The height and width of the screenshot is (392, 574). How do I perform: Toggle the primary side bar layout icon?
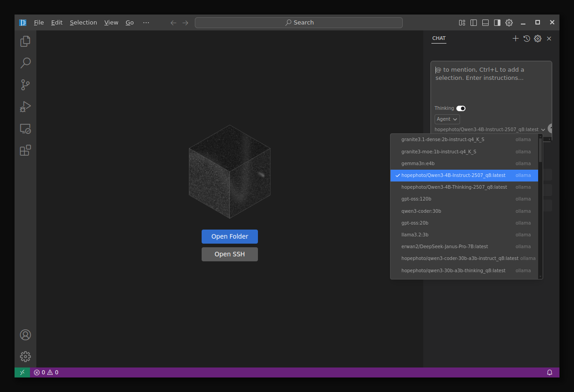point(474,23)
